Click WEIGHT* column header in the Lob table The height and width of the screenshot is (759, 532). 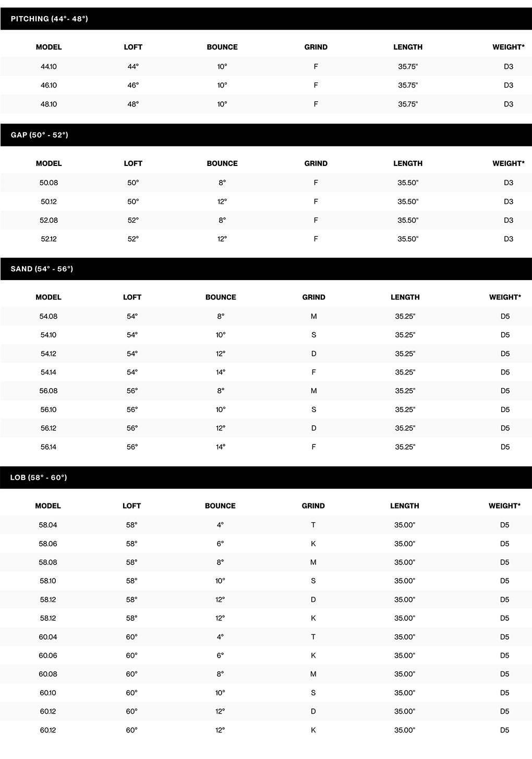click(504, 506)
